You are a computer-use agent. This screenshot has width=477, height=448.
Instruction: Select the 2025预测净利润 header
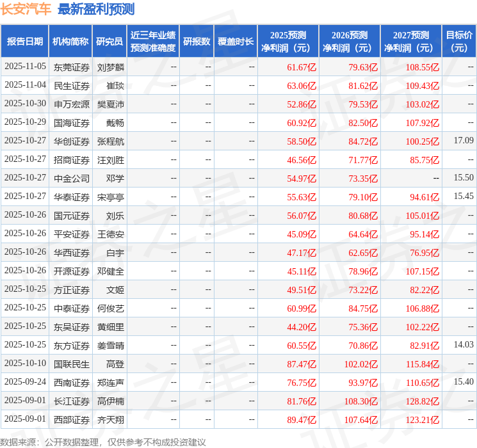288,42
